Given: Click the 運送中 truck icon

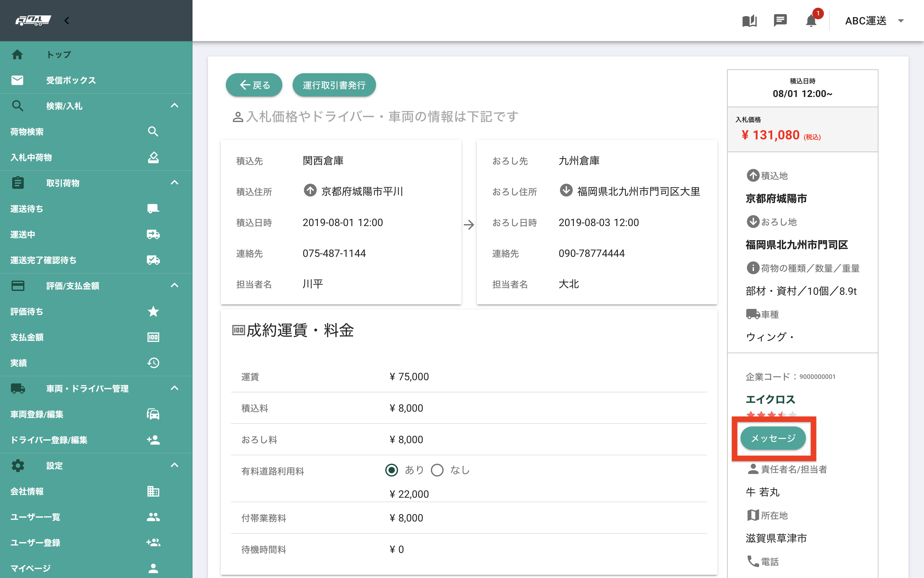Looking at the screenshot, I should tap(153, 234).
